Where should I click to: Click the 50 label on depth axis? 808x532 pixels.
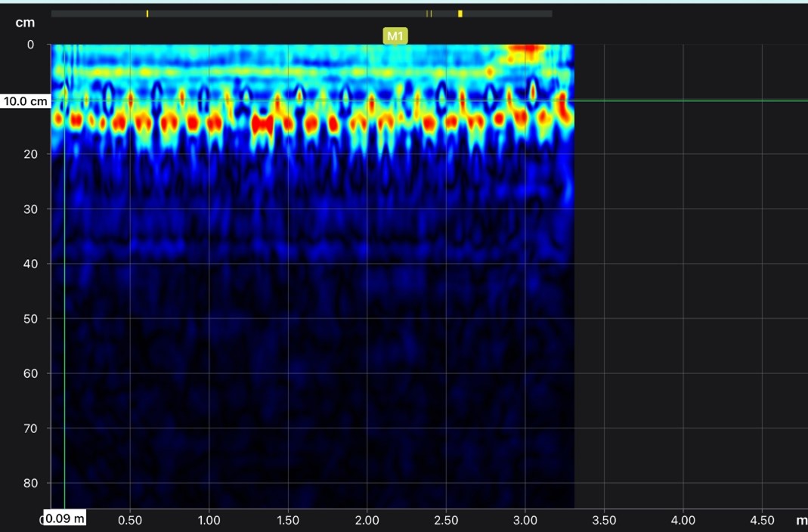coord(31,319)
